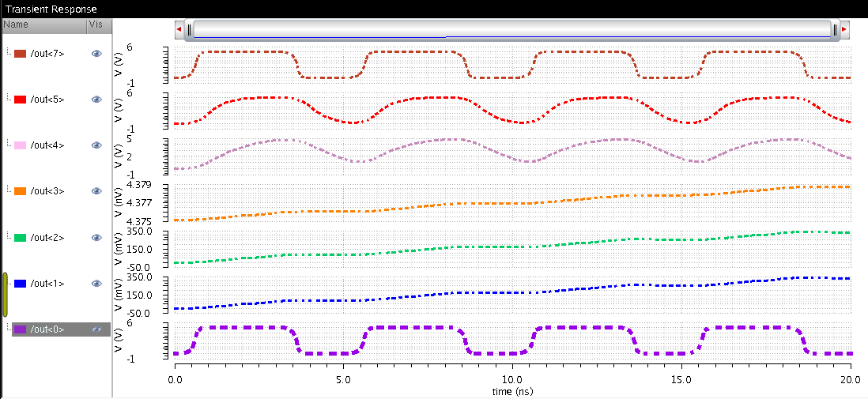
Task: Toggle the /out<1> visibility eye icon
Action: point(96,283)
